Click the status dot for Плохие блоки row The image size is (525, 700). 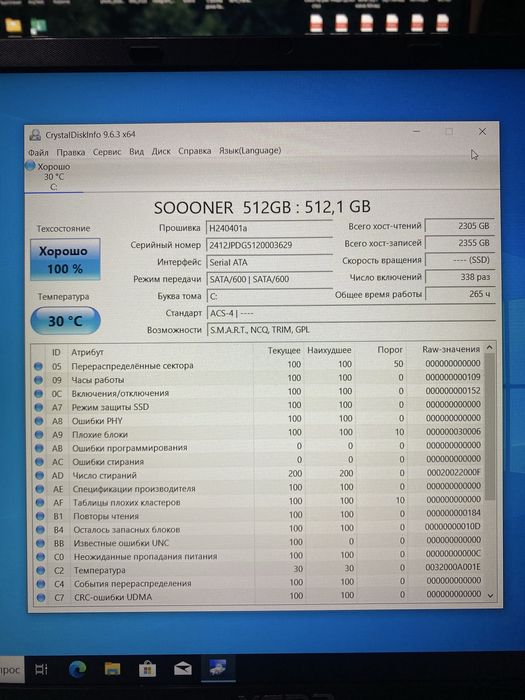tap(39, 434)
